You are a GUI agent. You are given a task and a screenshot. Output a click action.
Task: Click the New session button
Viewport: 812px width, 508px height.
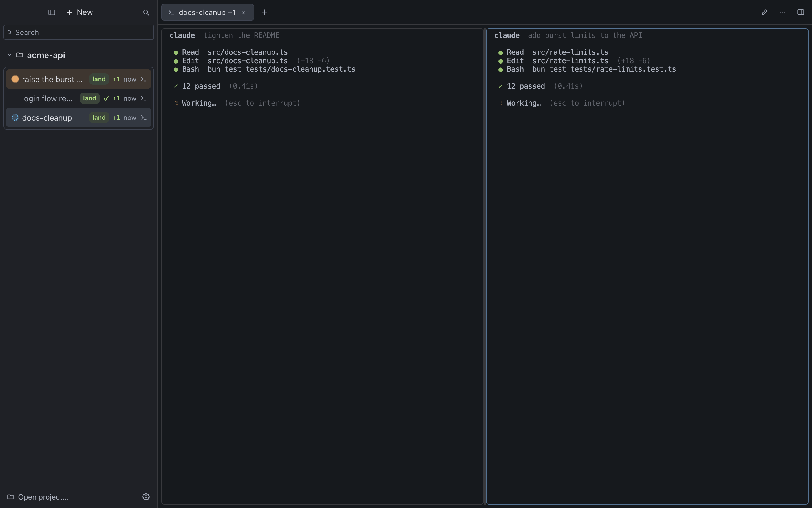coord(80,12)
